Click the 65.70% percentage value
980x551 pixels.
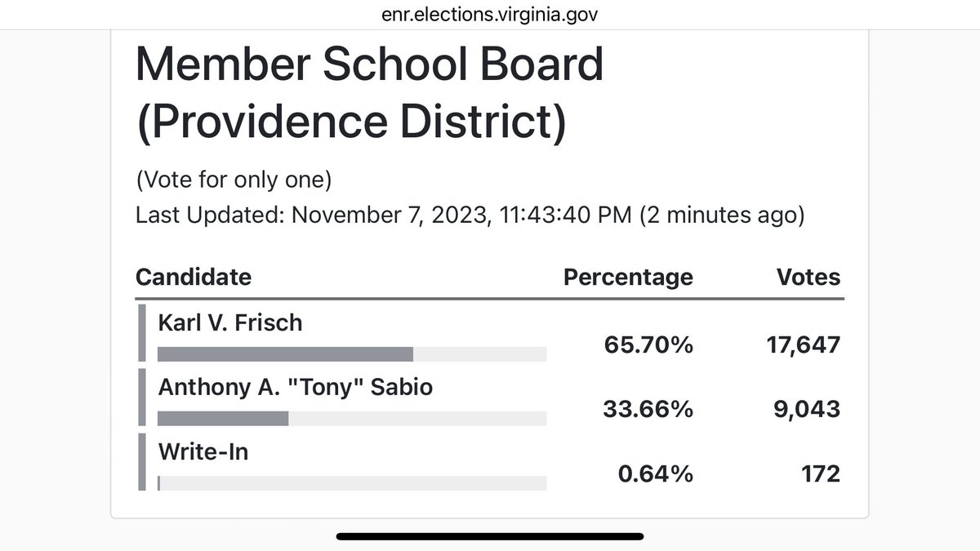[x=648, y=344]
